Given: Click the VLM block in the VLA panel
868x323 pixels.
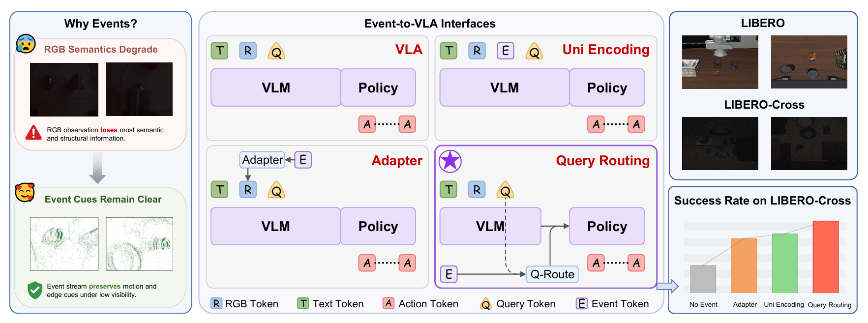Looking at the screenshot, I should pyautogui.click(x=276, y=88).
